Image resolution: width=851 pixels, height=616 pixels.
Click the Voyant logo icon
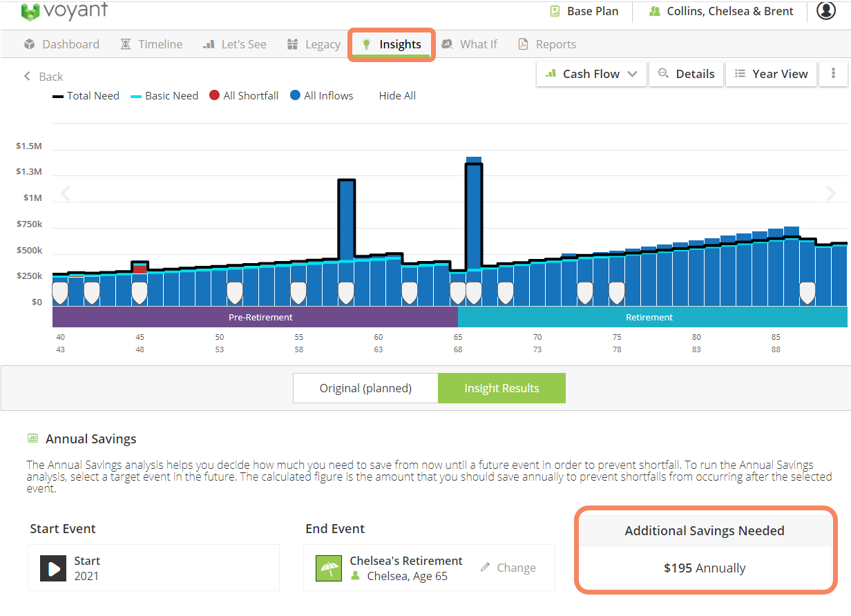[x=30, y=11]
